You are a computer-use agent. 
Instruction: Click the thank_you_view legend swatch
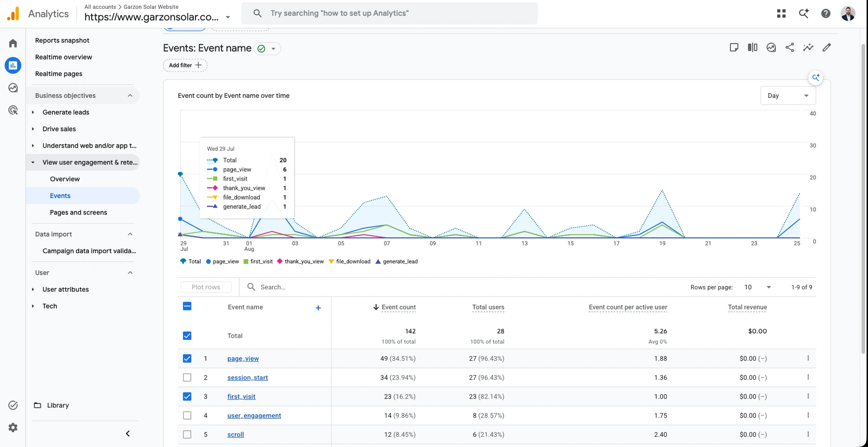click(x=280, y=261)
